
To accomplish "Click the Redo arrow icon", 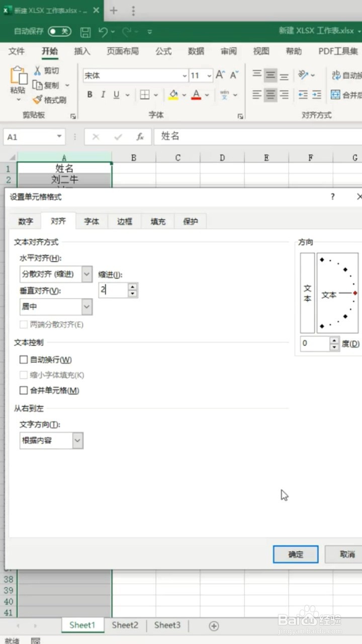I will coord(126,31).
